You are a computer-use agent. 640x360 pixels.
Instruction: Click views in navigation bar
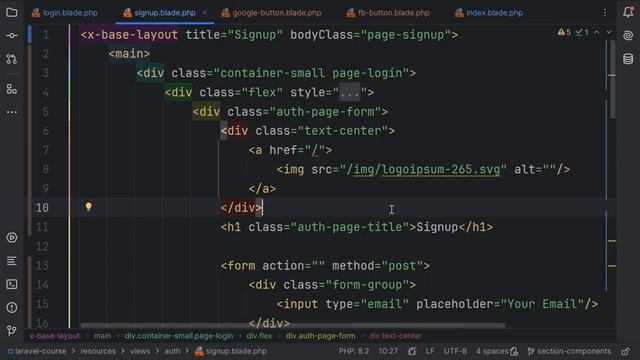140,351
